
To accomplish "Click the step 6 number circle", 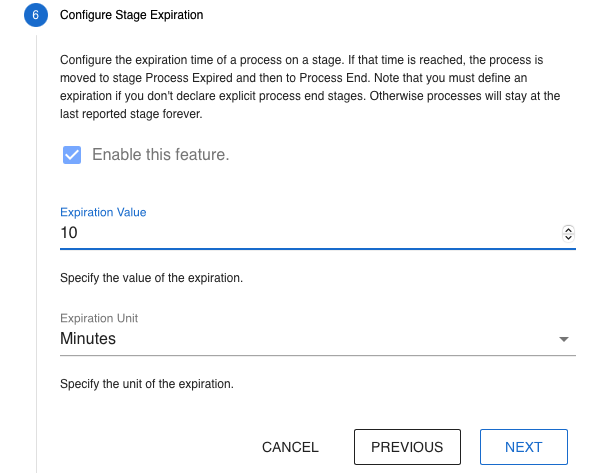I will click(35, 15).
